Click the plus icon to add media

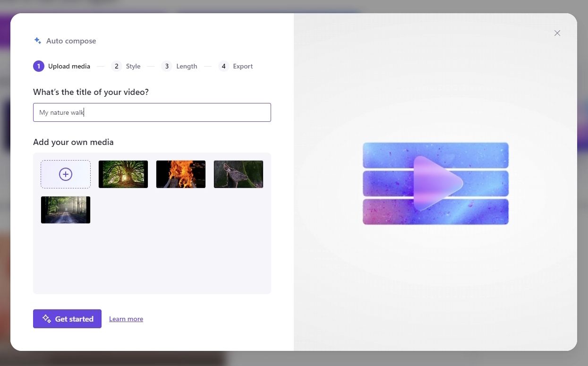click(x=65, y=174)
